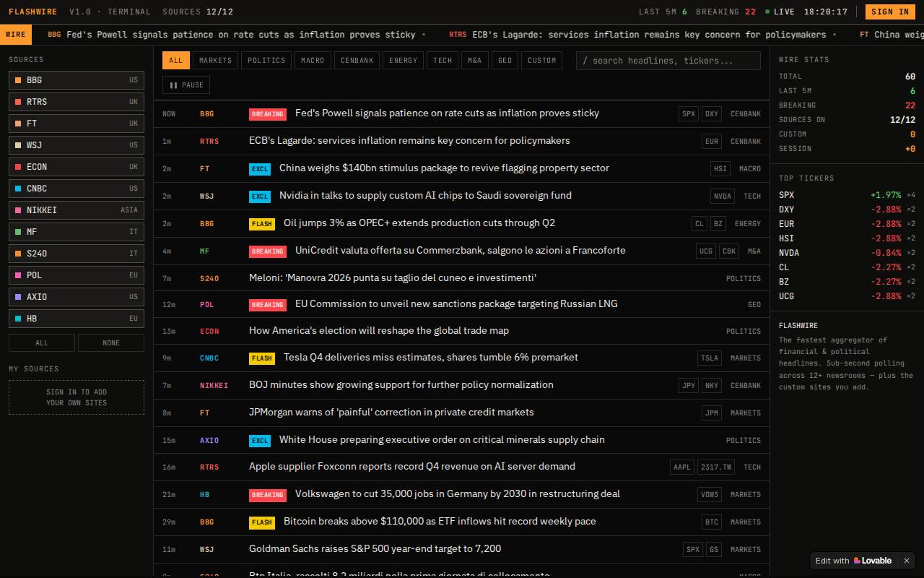Click BREAKING badge on EU Commission headline
Image resolution: width=924 pixels, height=578 pixels.
tap(268, 305)
